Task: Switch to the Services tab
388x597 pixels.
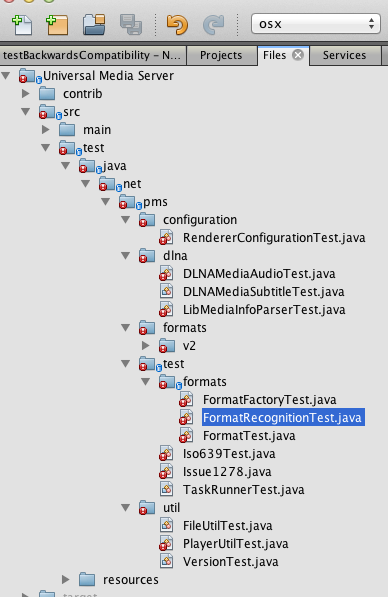Action: (345, 56)
